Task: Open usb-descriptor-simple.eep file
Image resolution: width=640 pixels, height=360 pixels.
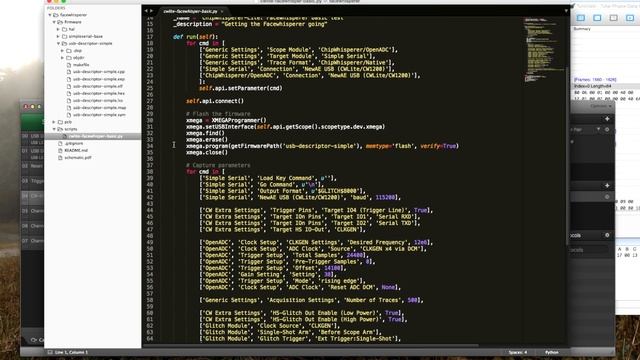Action: 99,79
